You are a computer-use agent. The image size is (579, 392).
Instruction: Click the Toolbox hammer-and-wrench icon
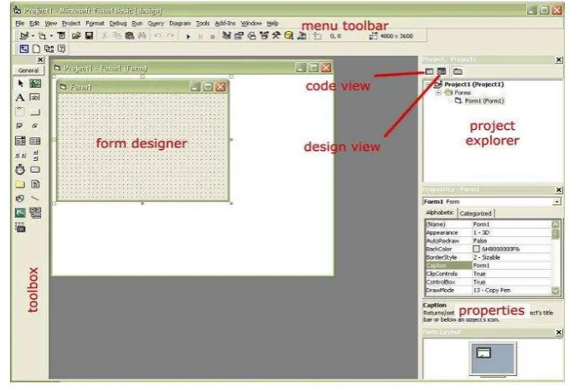point(277,36)
